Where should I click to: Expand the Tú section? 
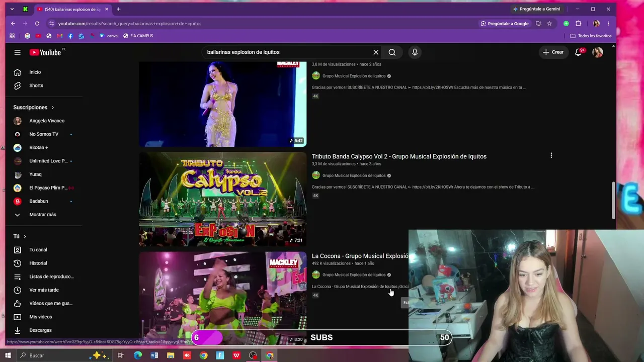tap(20, 236)
